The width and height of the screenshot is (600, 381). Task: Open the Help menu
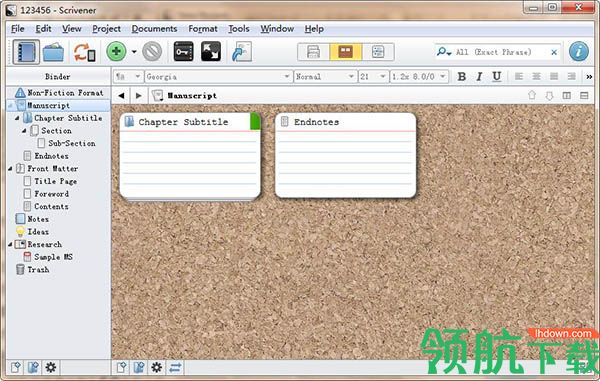(314, 29)
